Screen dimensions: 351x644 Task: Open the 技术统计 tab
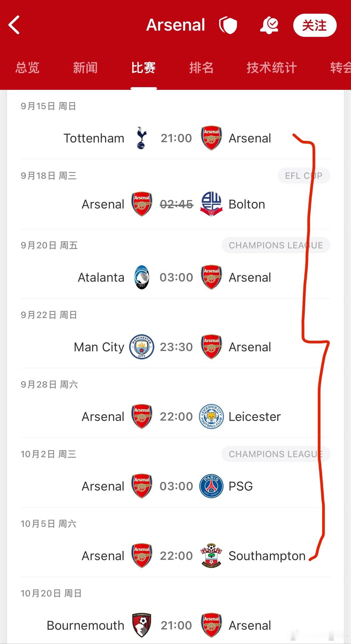[272, 68]
